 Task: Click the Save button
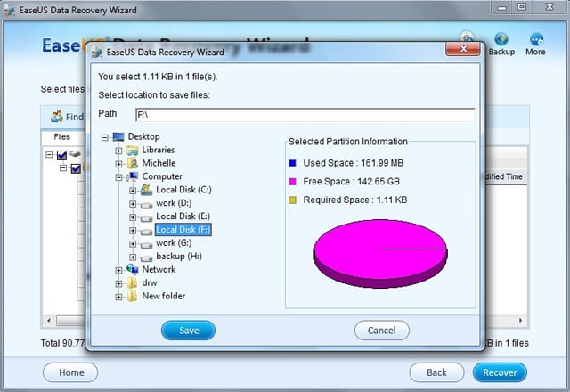[x=188, y=331]
